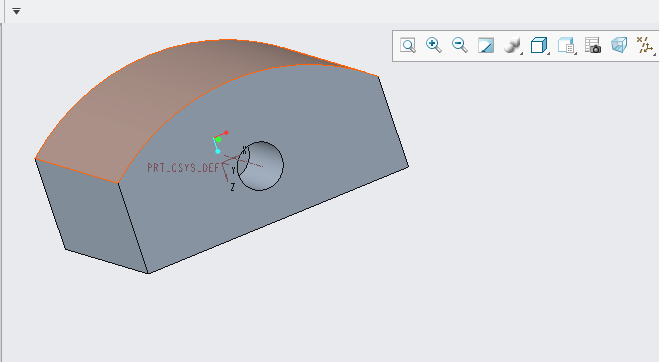
Task: Expand the Datum Display Filters menu
Action: (645, 45)
